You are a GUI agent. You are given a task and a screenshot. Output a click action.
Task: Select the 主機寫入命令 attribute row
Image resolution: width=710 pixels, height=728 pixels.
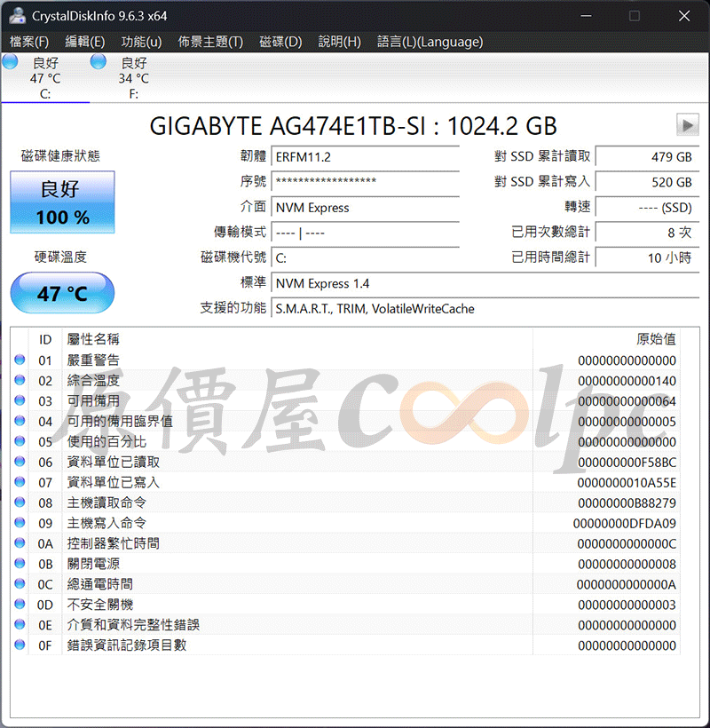(345, 523)
